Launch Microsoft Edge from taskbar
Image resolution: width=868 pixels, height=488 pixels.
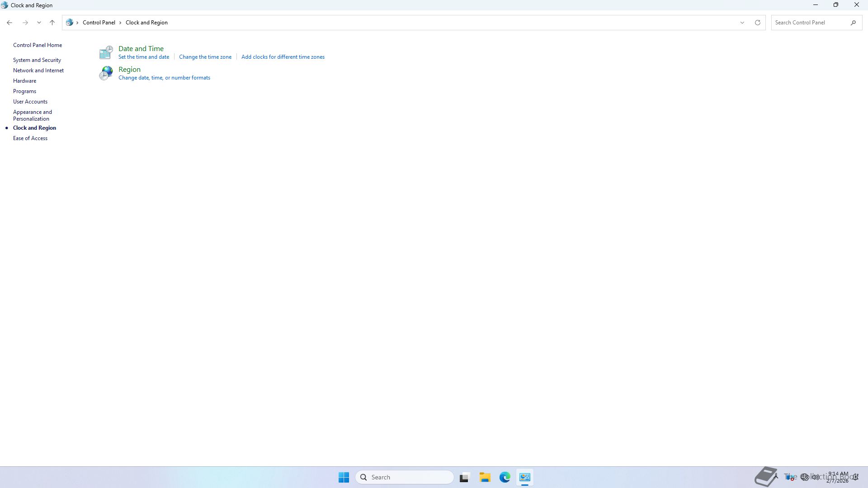[505, 477]
